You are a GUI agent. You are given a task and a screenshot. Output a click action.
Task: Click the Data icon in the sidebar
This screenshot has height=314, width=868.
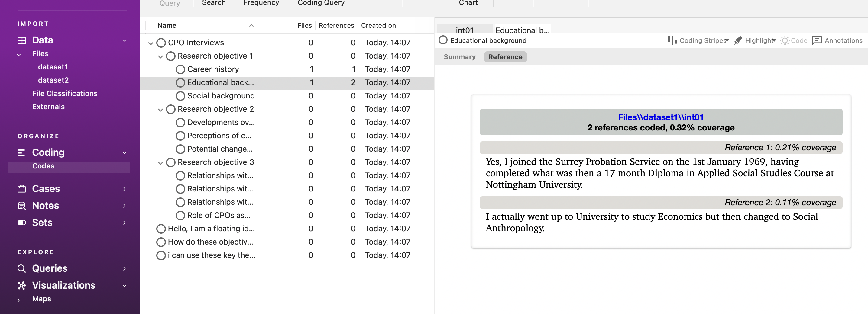tap(21, 40)
